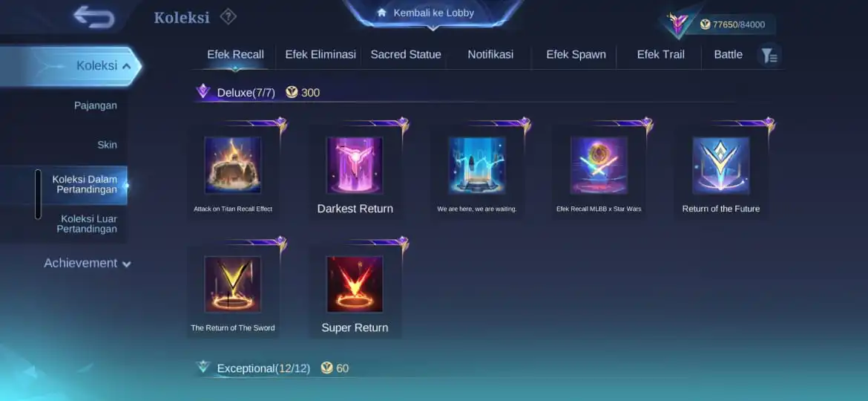The image size is (868, 401).
Task: Go to the Efek Trail tab
Action: pyautogui.click(x=660, y=55)
